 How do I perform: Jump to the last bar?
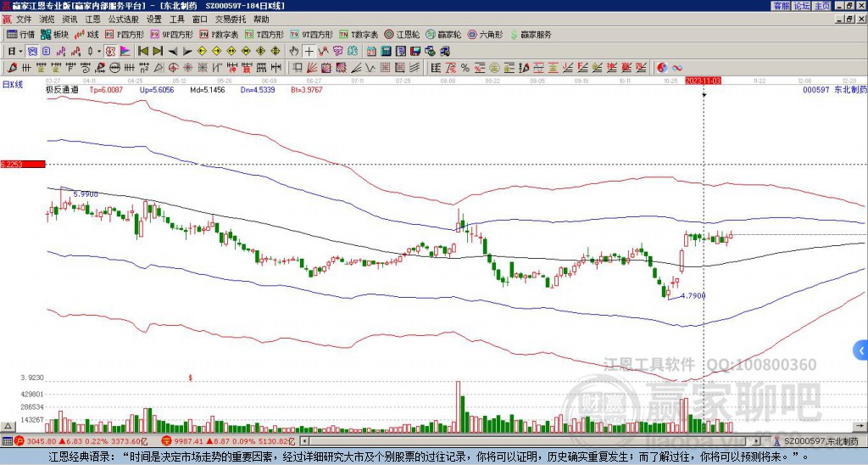point(158,52)
